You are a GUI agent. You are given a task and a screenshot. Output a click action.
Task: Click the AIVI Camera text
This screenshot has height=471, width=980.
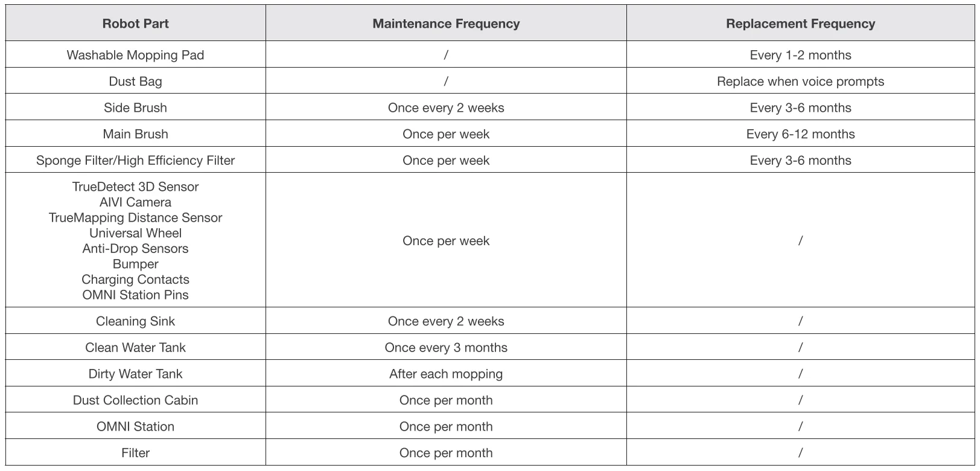pos(135,202)
